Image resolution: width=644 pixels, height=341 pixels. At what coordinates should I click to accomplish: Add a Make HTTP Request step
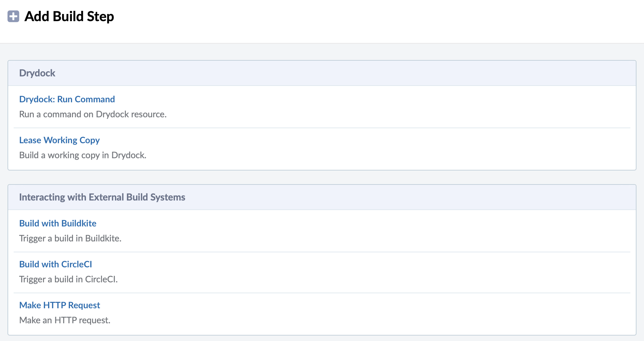tap(60, 305)
